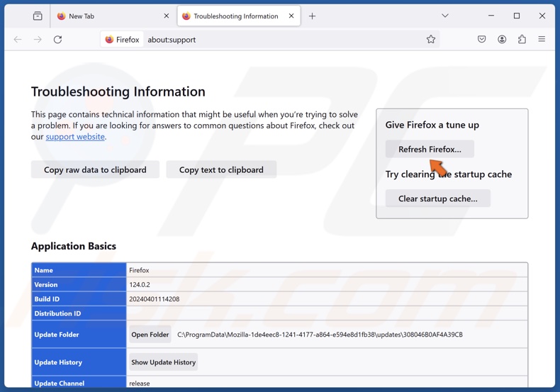Viewport: 560px width, 392px height.
Task: Go back with the back arrow
Action: tap(18, 40)
